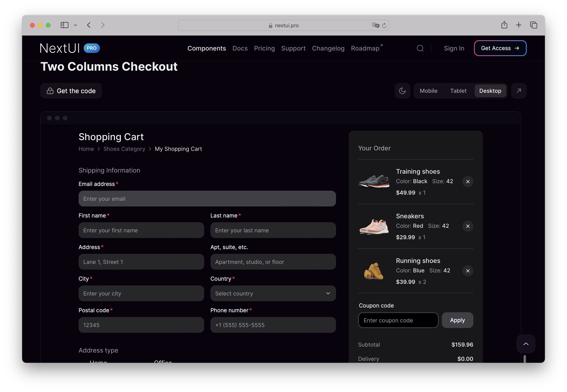This screenshot has height=392, width=567.
Task: Focus the Enter coupon code field
Action: (398, 320)
